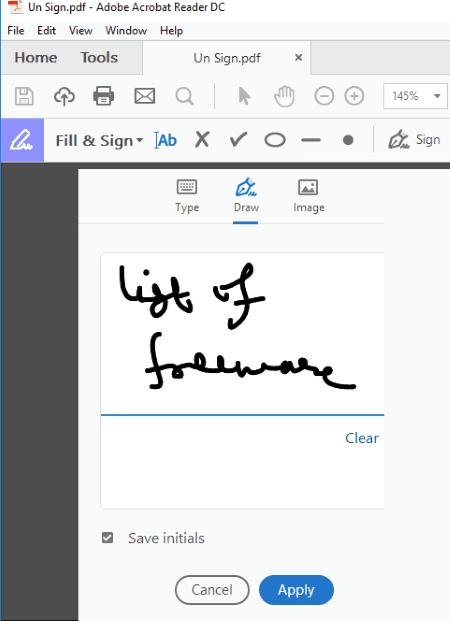This screenshot has width=450, height=621.
Task: Select the dot tool
Action: (348, 140)
